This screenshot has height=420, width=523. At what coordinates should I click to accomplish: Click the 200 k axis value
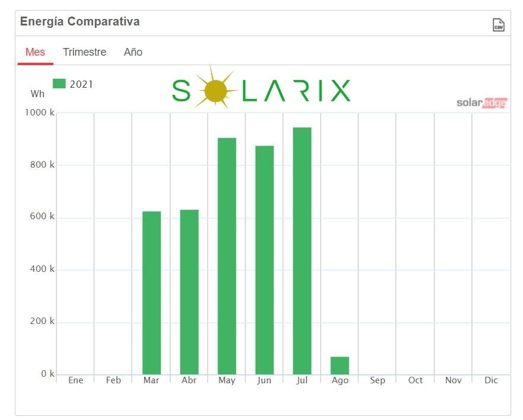(x=42, y=320)
